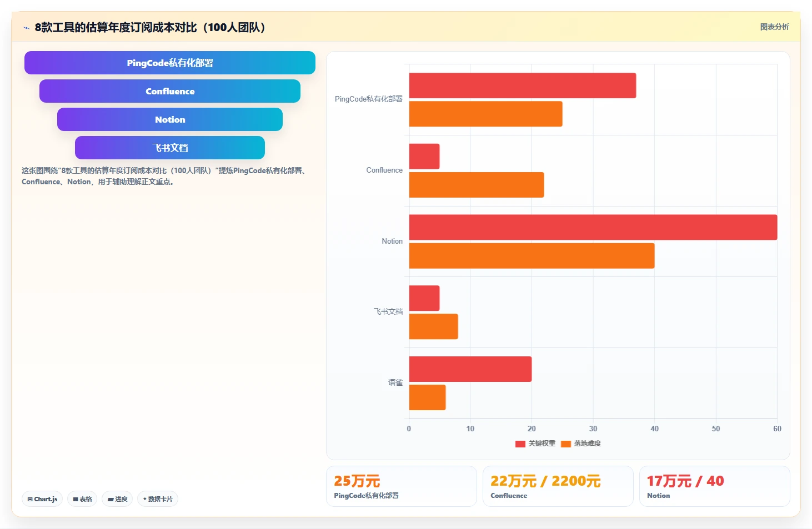The width and height of the screenshot is (812, 529).
Task: Click the orange Confluence bar in chart
Action: [x=477, y=185]
